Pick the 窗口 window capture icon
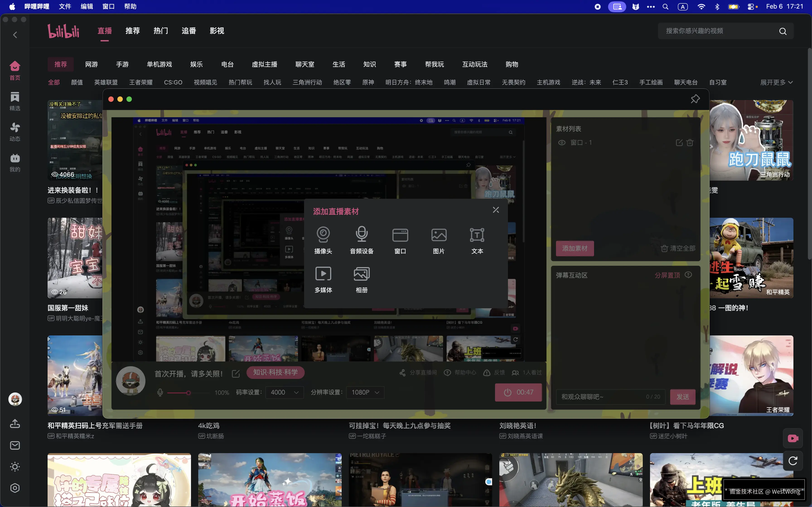812x507 pixels. point(400,235)
